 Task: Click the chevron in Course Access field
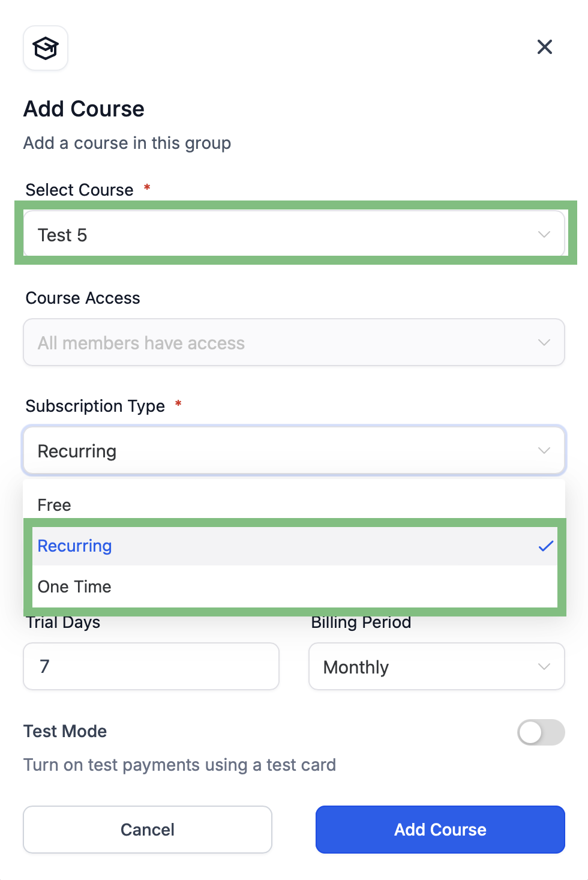[x=544, y=342]
